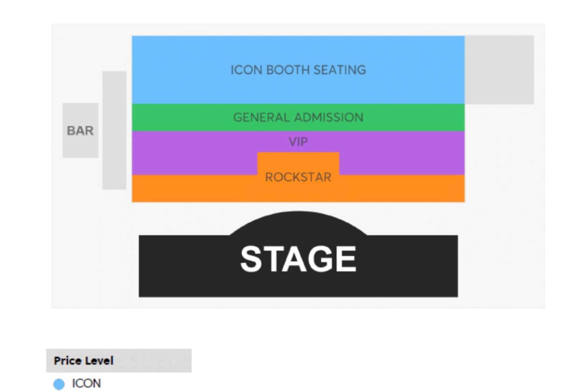Click the blue ICON price level dot
The image size is (588, 392).
[x=59, y=384]
